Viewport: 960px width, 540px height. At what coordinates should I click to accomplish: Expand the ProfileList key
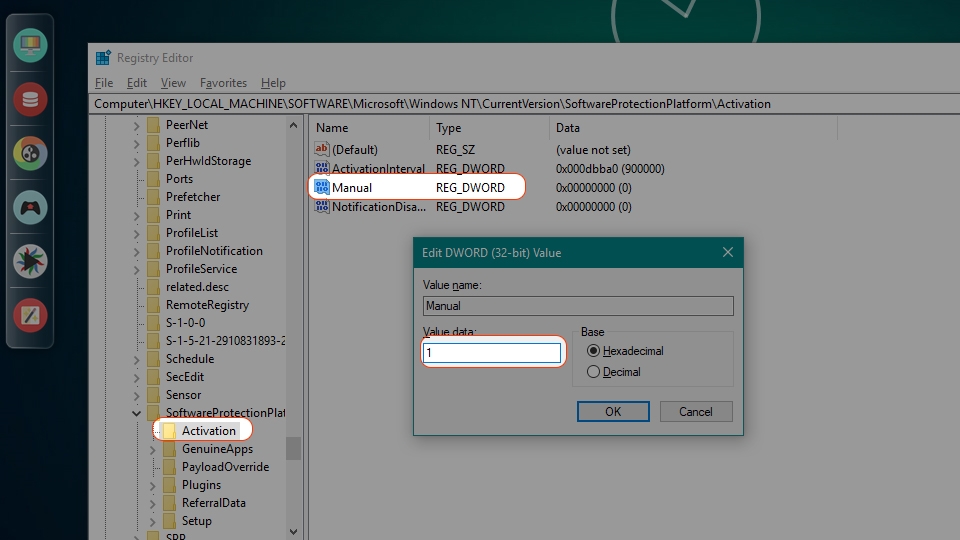tap(137, 233)
